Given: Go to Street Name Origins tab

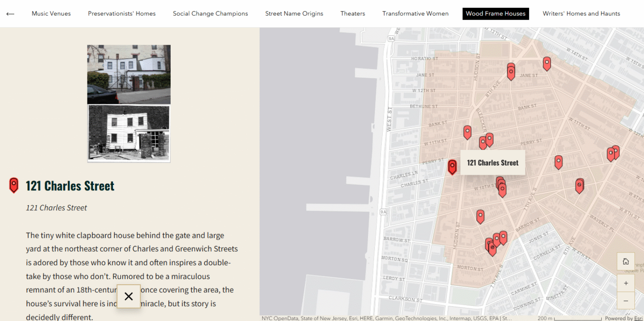Looking at the screenshot, I should [x=294, y=14].
